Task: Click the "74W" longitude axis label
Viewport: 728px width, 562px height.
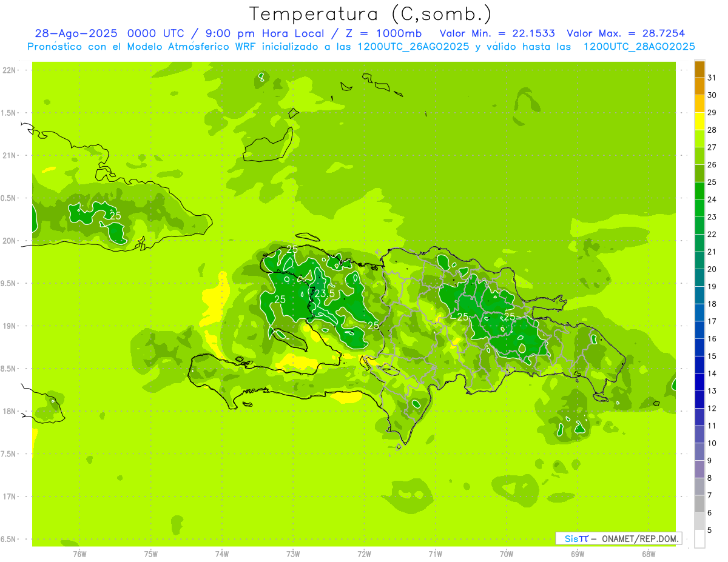Action: pos(222,554)
